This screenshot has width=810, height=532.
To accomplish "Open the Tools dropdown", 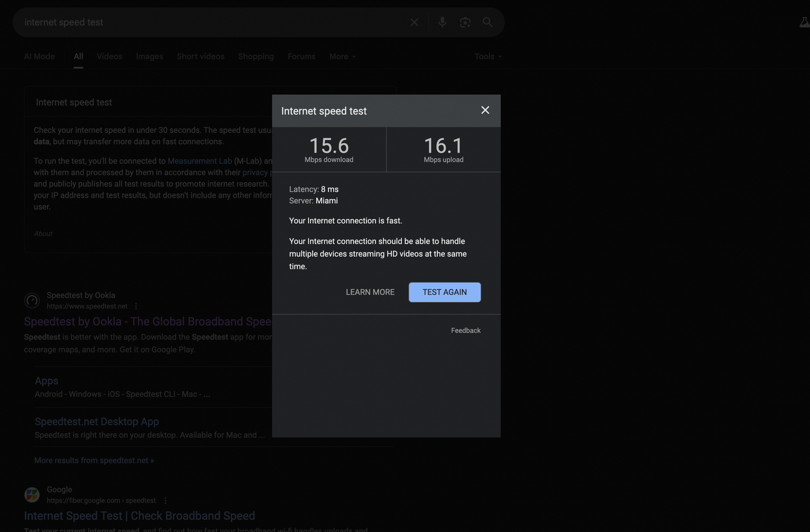I will (488, 57).
